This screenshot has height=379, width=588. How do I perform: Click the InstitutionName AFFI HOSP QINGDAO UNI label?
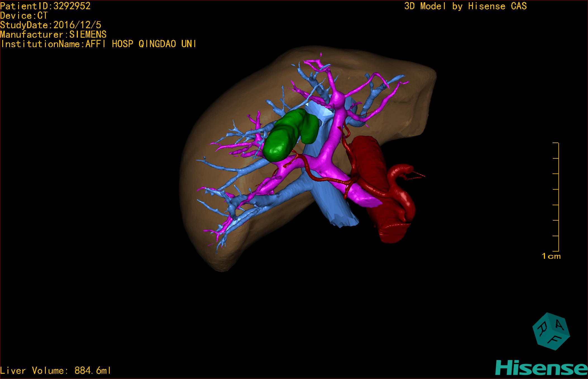[98, 44]
